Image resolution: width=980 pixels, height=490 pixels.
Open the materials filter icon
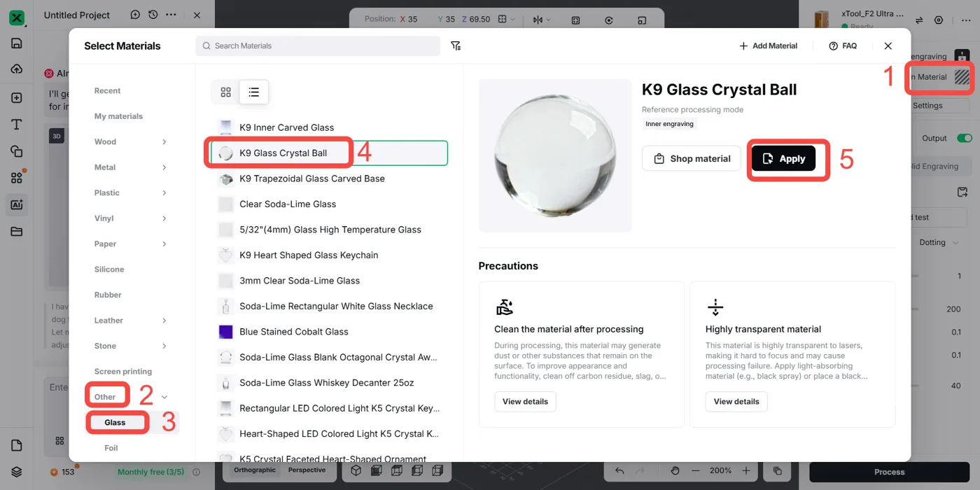(x=456, y=45)
